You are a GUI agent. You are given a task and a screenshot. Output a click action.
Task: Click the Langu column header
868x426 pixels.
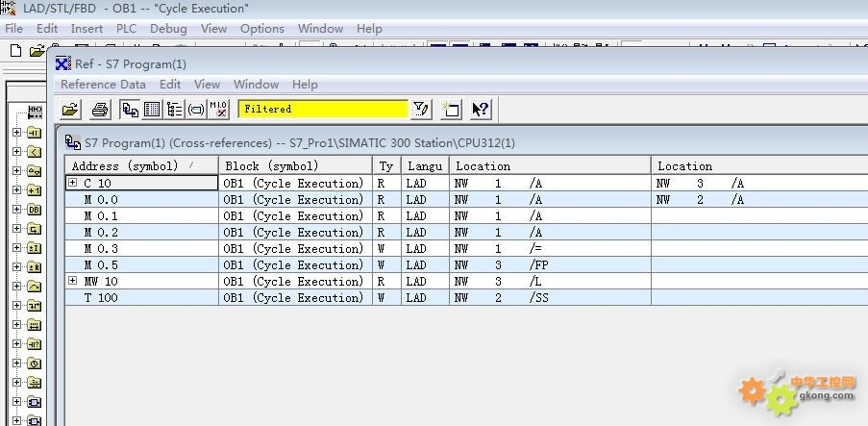(425, 165)
